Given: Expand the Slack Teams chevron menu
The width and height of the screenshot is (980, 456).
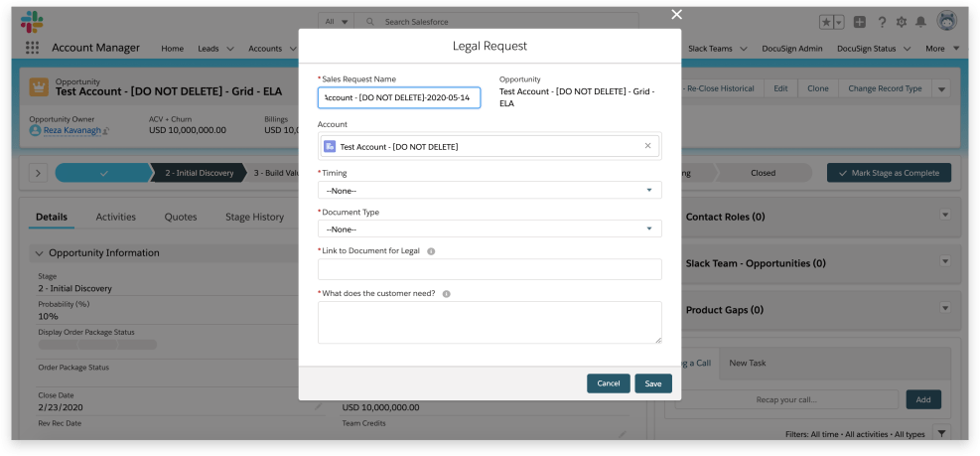Looking at the screenshot, I should tap(744, 48).
